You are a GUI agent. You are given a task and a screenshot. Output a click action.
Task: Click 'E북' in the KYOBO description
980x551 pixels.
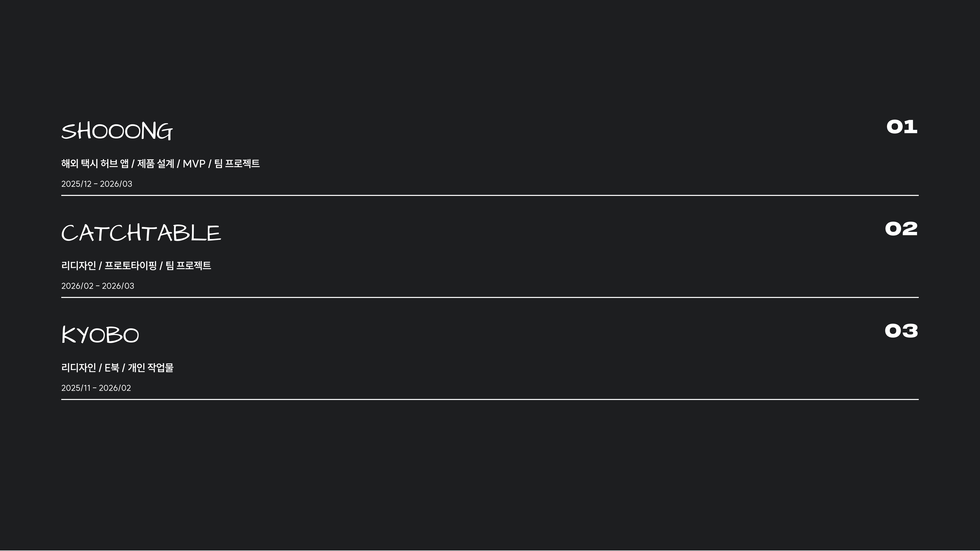pyautogui.click(x=112, y=368)
